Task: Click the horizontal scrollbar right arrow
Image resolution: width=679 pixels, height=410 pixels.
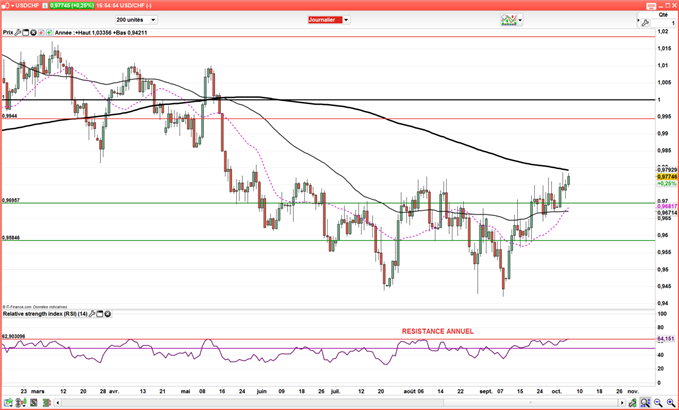Action: [x=622, y=403]
